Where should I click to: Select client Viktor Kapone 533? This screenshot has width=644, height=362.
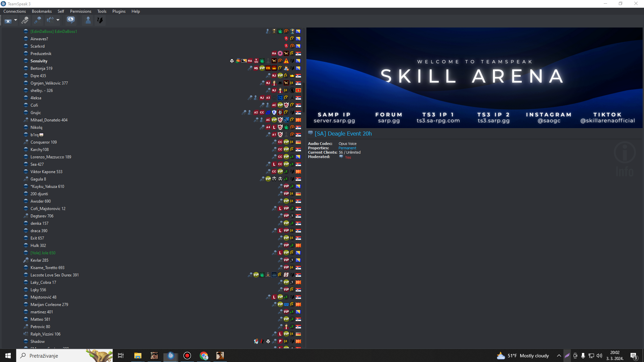point(46,172)
